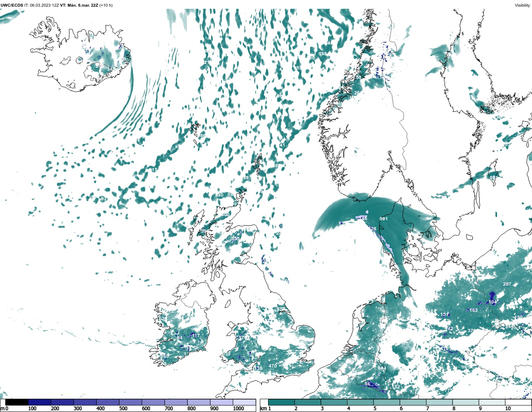Click the 'Visibility' title at top right
The image size is (532, 412).
[x=522, y=5]
